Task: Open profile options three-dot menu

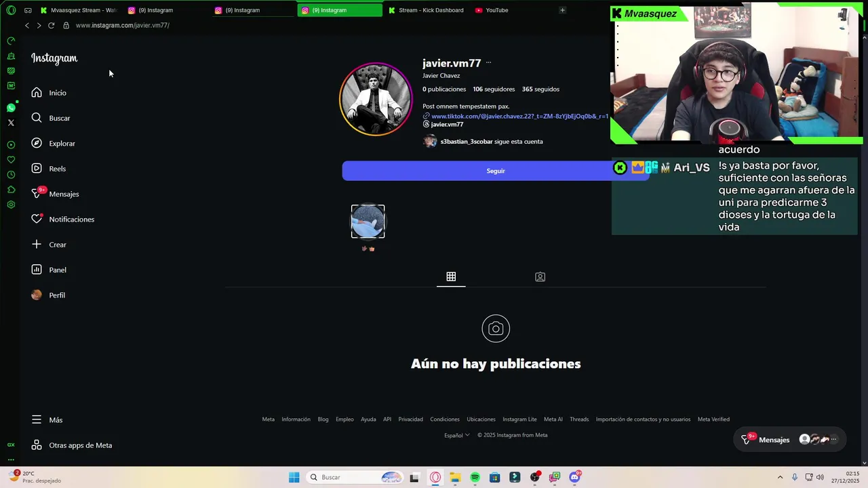Action: pos(488,63)
